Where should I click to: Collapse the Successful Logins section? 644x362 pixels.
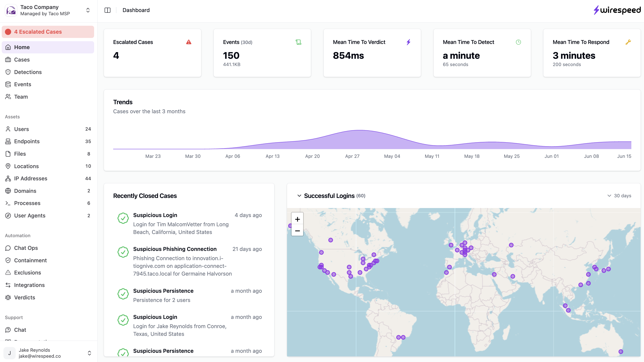coord(299,196)
